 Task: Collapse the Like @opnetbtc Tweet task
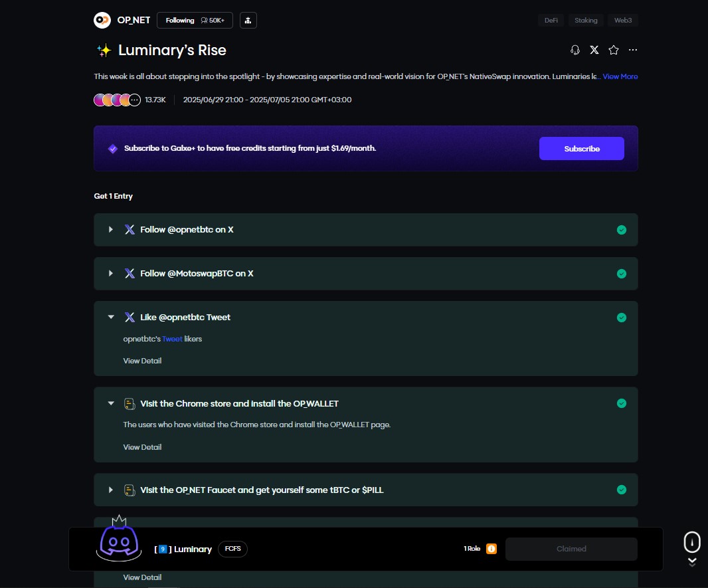(x=111, y=318)
